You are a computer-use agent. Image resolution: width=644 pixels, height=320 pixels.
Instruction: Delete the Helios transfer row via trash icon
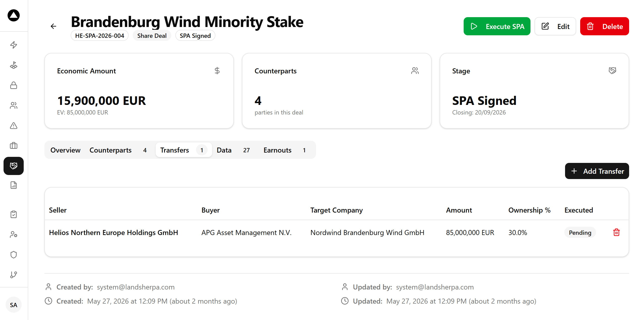click(x=616, y=232)
